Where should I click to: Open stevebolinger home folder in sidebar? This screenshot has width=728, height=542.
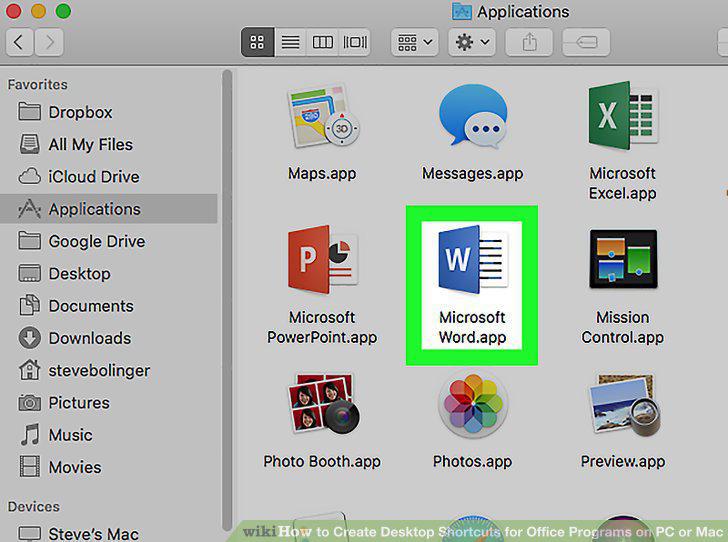tap(109, 371)
